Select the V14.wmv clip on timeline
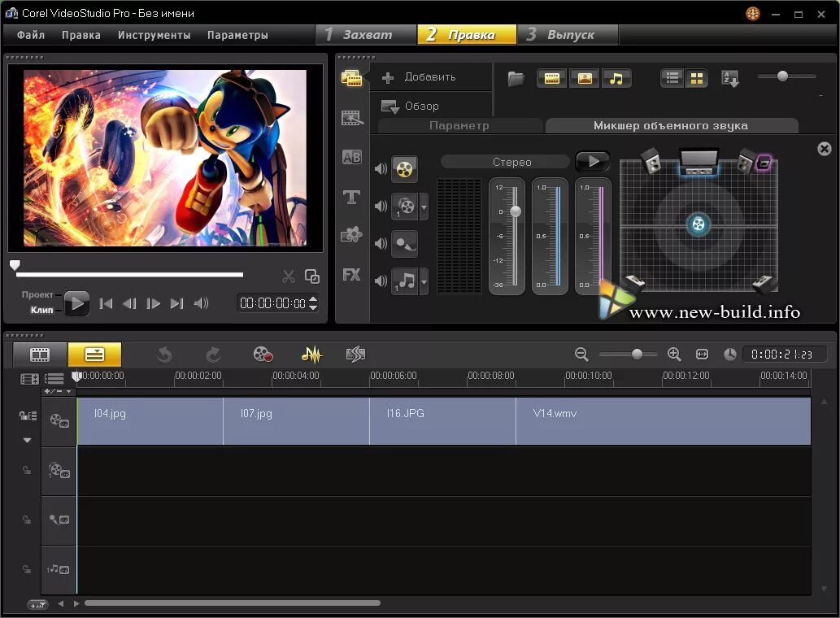Image resolution: width=840 pixels, height=618 pixels. tap(664, 421)
